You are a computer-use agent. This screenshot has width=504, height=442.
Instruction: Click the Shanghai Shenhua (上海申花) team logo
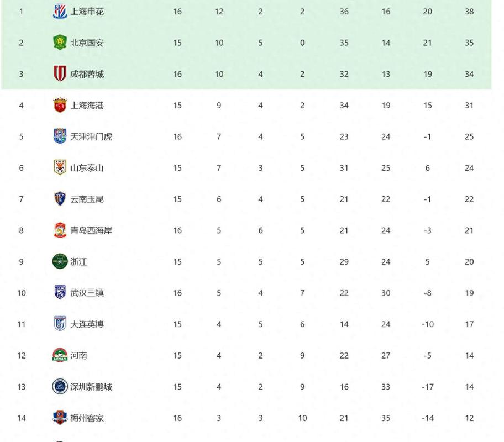click(x=60, y=11)
